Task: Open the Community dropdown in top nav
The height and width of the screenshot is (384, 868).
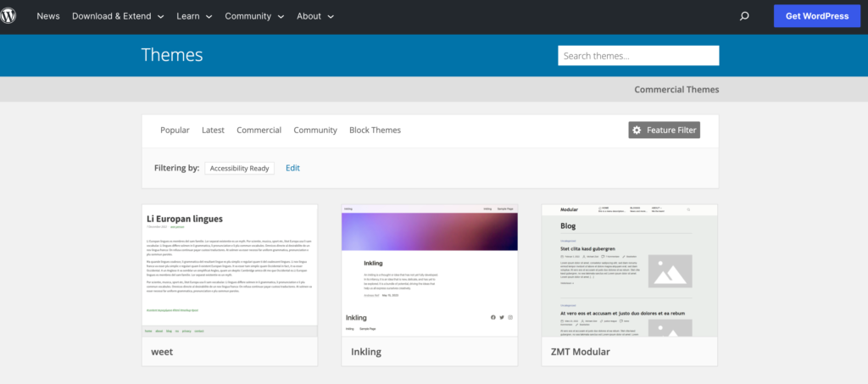Action: pyautogui.click(x=254, y=16)
